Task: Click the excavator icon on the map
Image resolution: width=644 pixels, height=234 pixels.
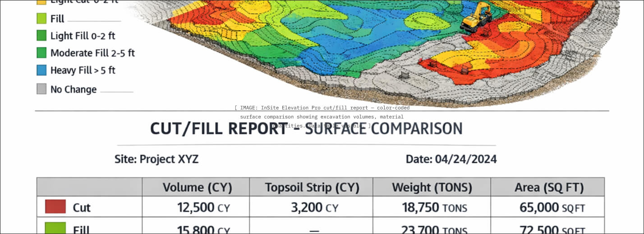Action: point(476,18)
